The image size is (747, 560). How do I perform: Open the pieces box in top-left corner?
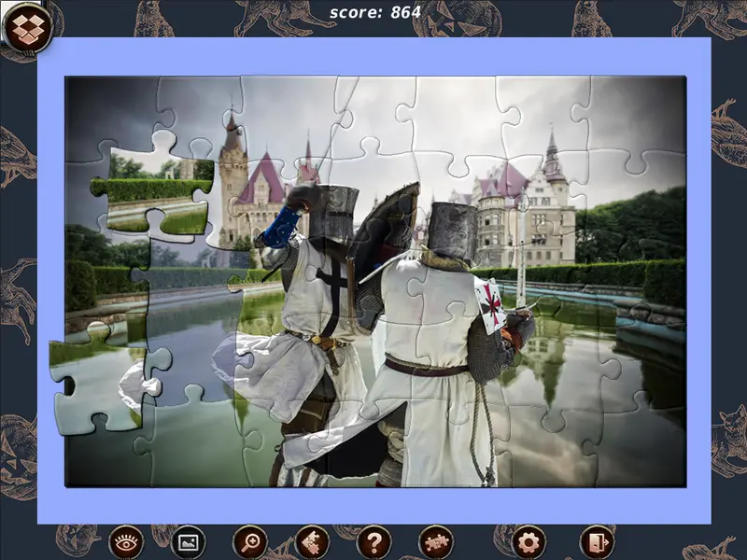click(27, 28)
